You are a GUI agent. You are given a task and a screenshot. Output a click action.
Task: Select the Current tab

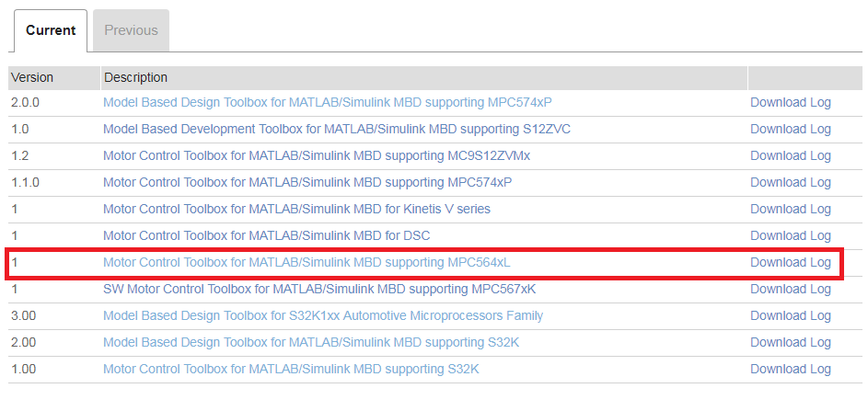click(51, 30)
